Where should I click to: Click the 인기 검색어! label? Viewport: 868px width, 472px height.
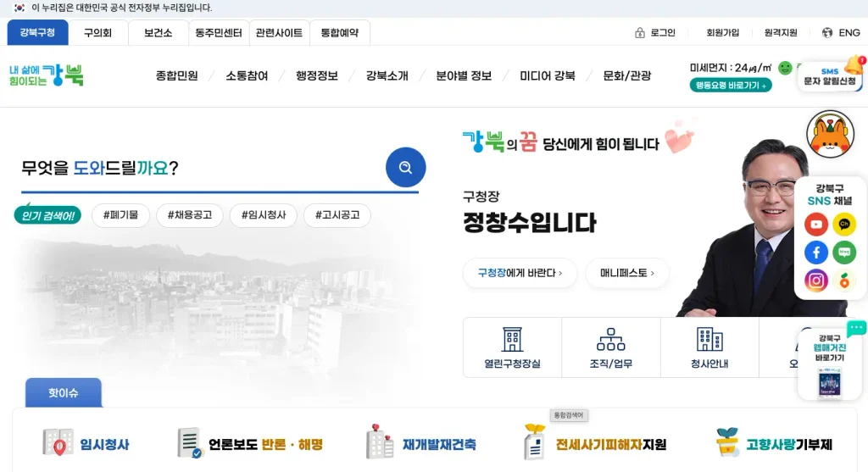click(47, 215)
